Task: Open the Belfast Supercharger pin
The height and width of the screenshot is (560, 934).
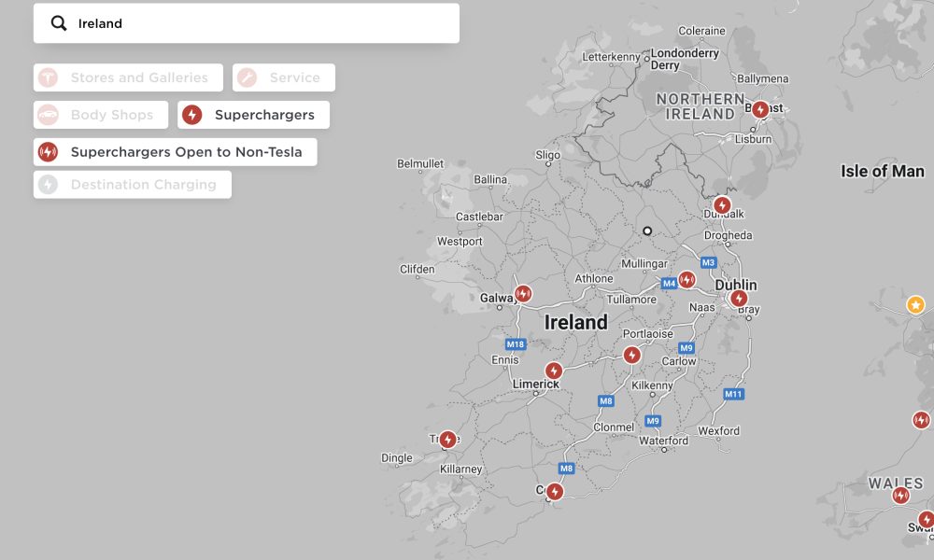Action: tap(760, 109)
